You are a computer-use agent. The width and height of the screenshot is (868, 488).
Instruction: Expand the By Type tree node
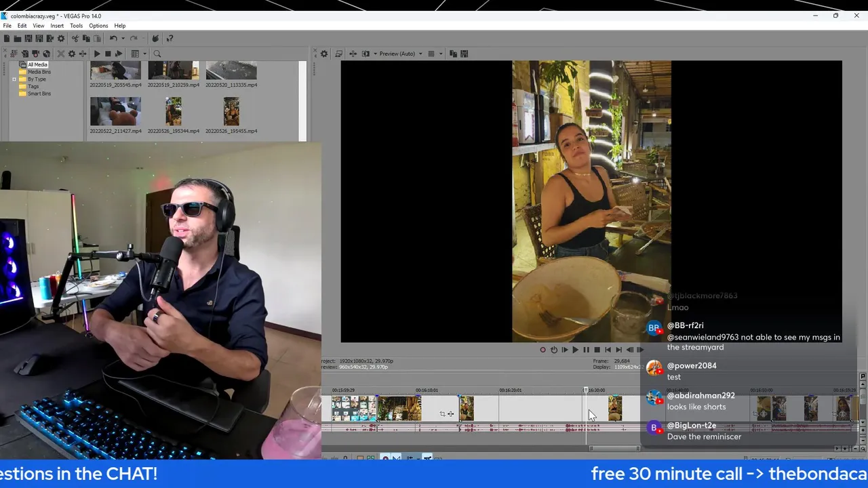(14, 79)
